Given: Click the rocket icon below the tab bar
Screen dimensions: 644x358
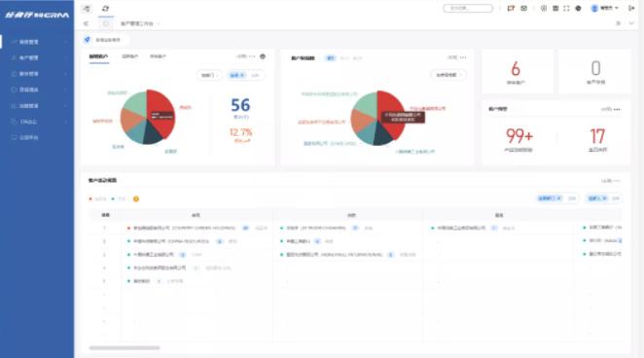Looking at the screenshot, I should point(88,40).
